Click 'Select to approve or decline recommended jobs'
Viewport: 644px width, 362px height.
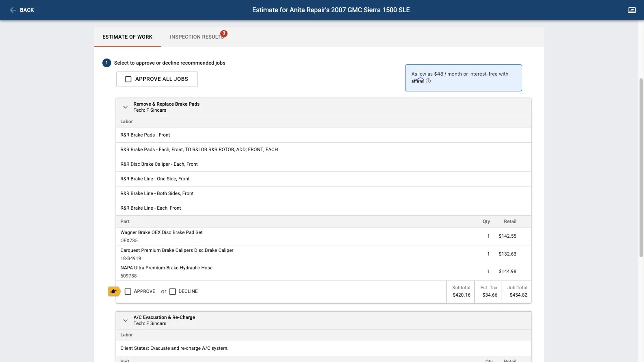pyautogui.click(x=169, y=63)
